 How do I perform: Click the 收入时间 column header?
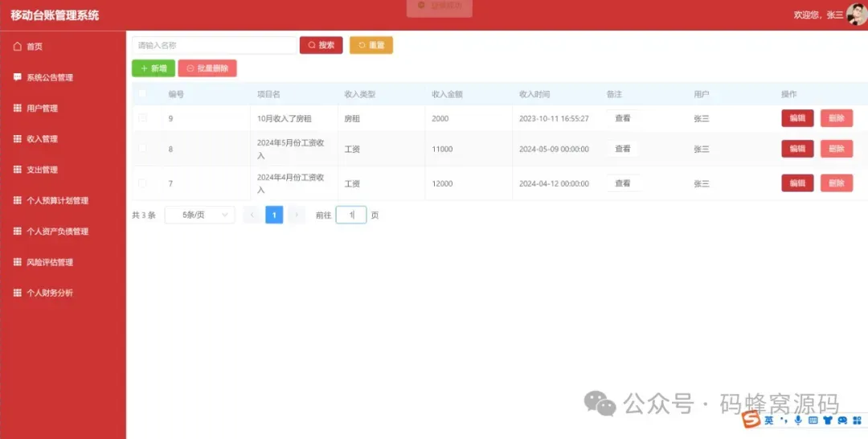pyautogui.click(x=534, y=94)
